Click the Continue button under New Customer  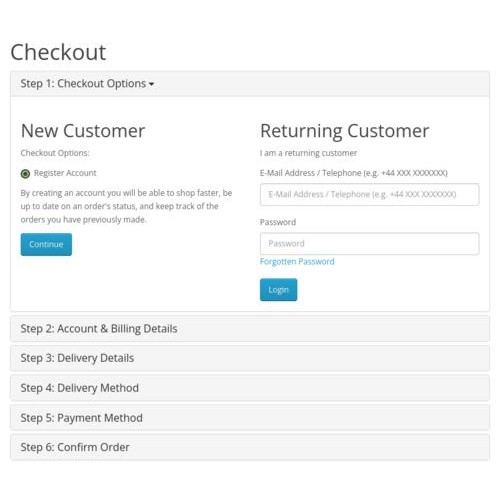[46, 244]
